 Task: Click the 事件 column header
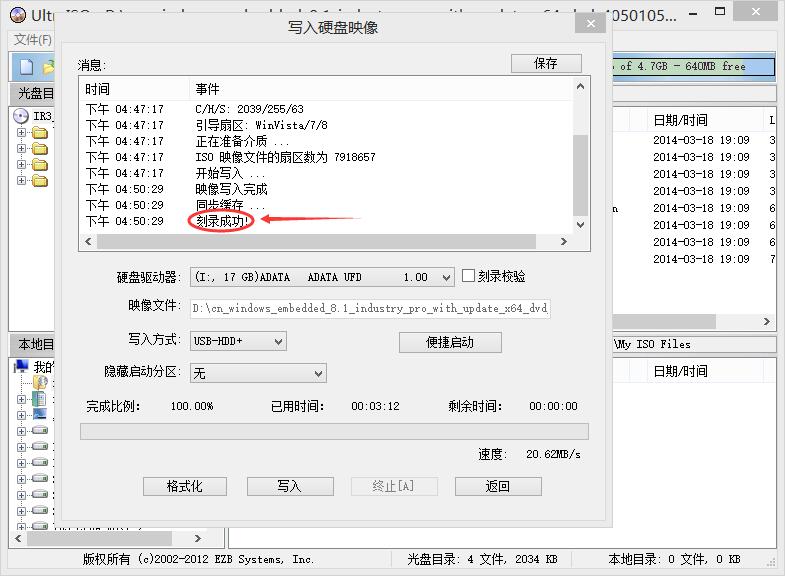380,90
